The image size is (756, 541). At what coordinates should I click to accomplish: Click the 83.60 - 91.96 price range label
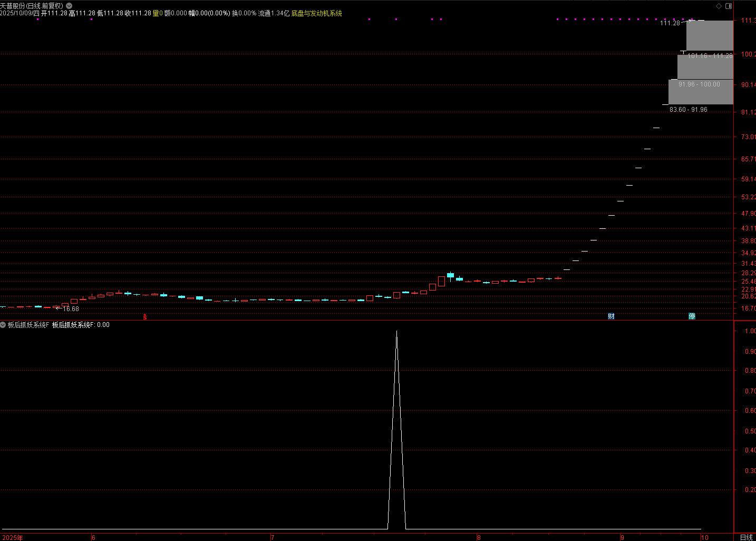click(x=689, y=110)
